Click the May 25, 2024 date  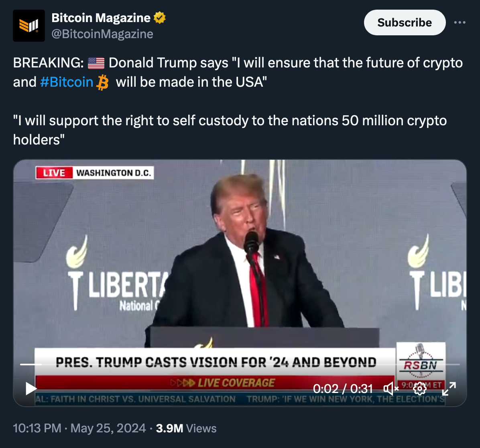(108, 428)
